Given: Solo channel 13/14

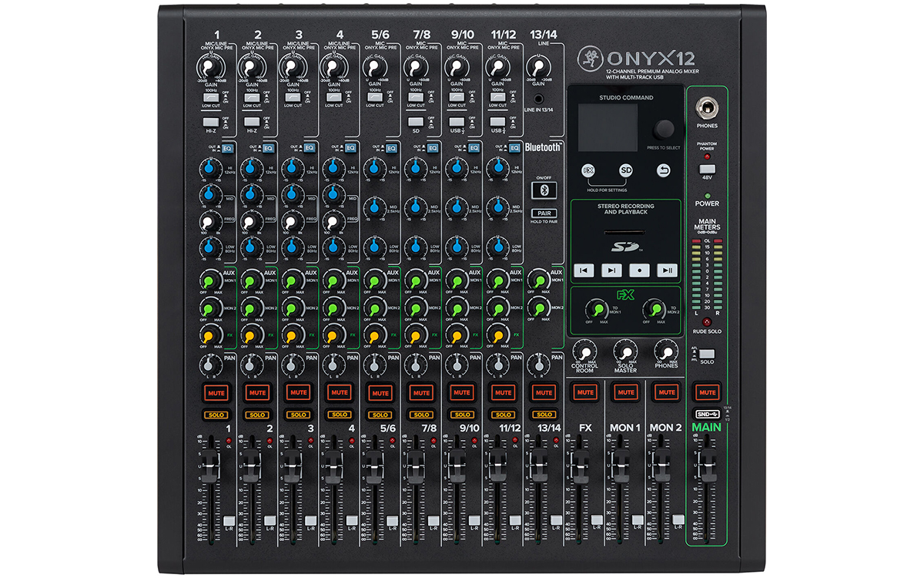Looking at the screenshot, I should 544,415.
